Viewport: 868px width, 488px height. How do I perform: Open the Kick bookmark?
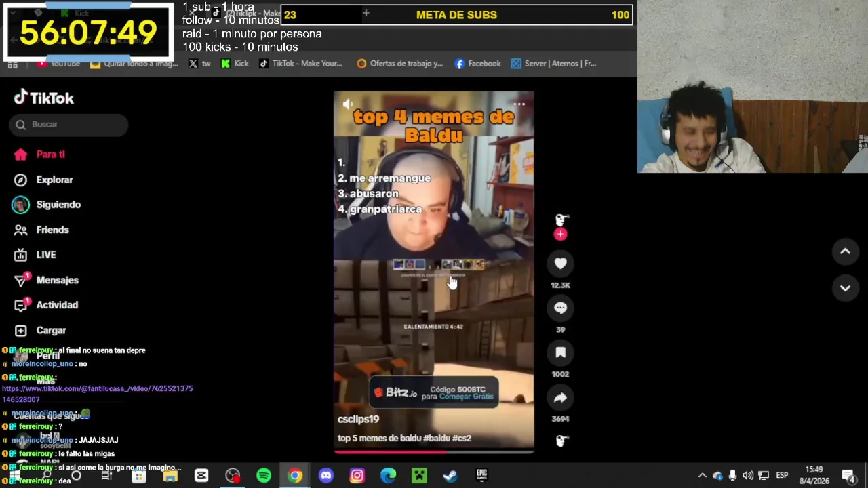coord(235,64)
